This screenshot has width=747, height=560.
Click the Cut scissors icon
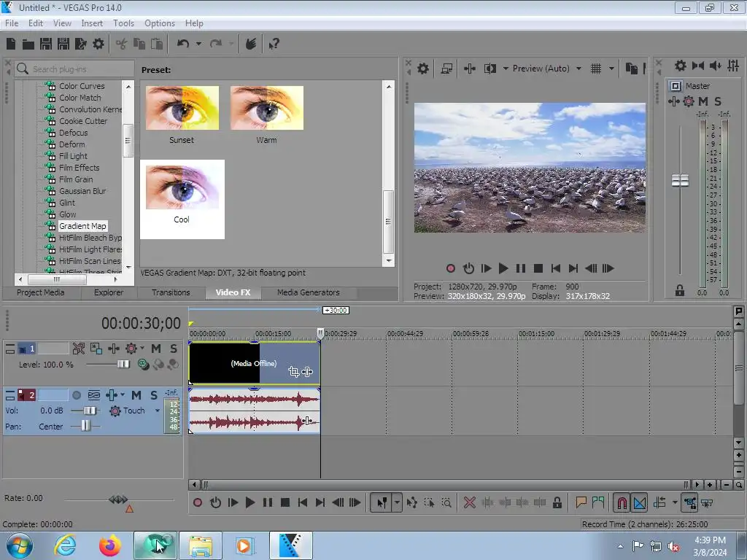122,44
